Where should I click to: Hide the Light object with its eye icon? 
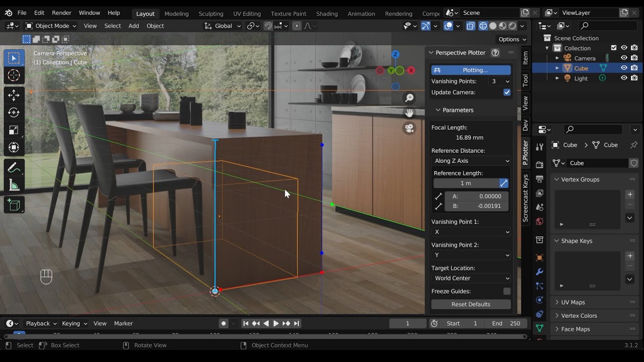click(624, 78)
